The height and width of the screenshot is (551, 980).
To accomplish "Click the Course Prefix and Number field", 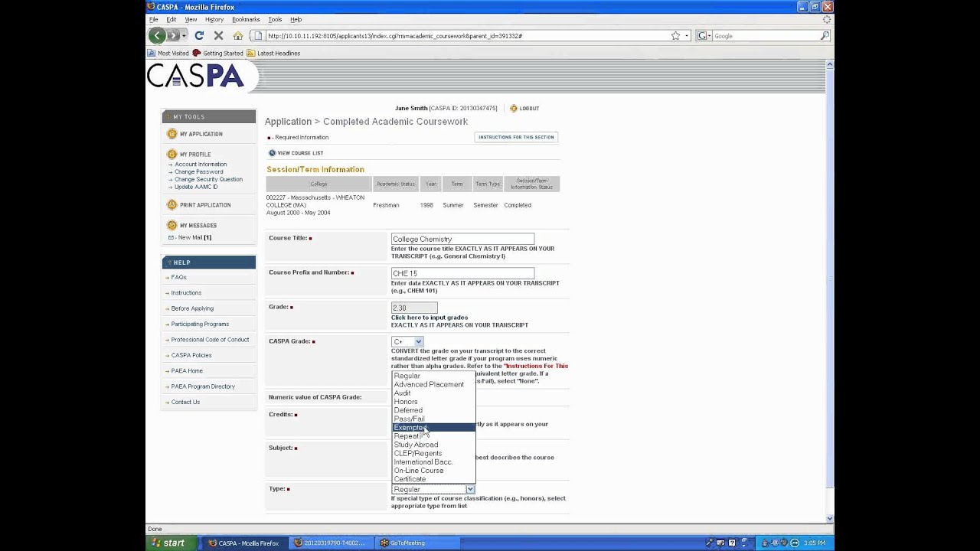I will tap(462, 273).
